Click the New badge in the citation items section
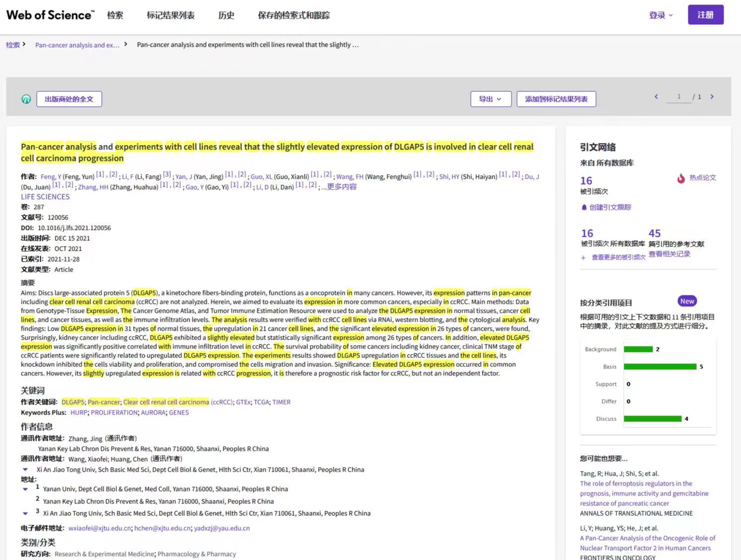Screen dimensions: 741x560 tap(687, 301)
